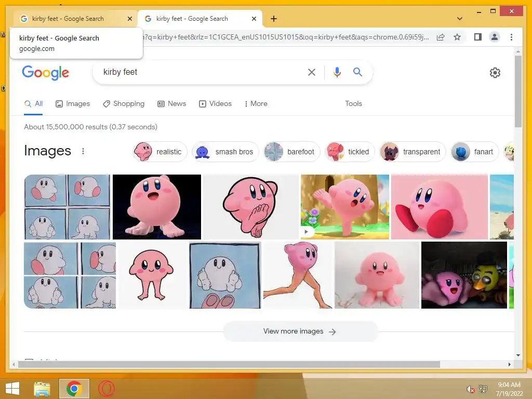Open the pink Kirby figurine image
This screenshot has width=532, height=399.
tap(377, 275)
